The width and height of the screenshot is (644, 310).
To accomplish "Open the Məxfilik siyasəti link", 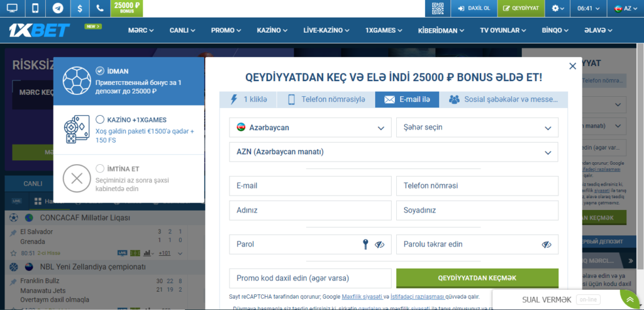I will [x=362, y=296].
